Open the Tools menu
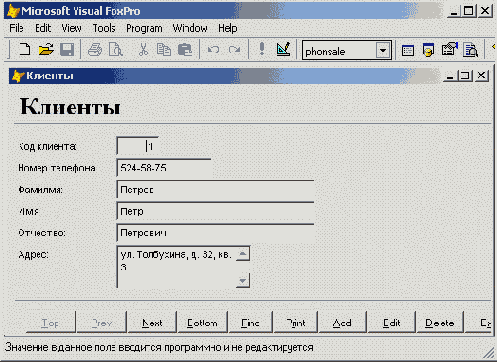 coord(104,28)
